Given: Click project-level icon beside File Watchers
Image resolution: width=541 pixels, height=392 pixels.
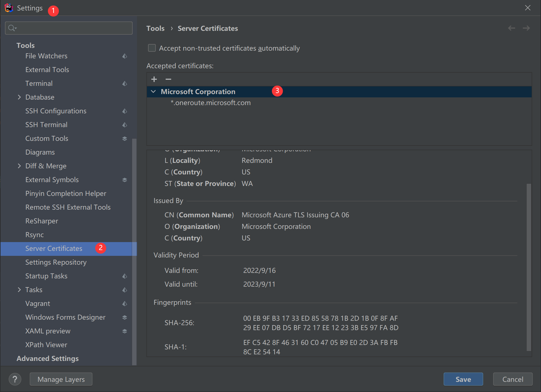Looking at the screenshot, I should coord(125,56).
